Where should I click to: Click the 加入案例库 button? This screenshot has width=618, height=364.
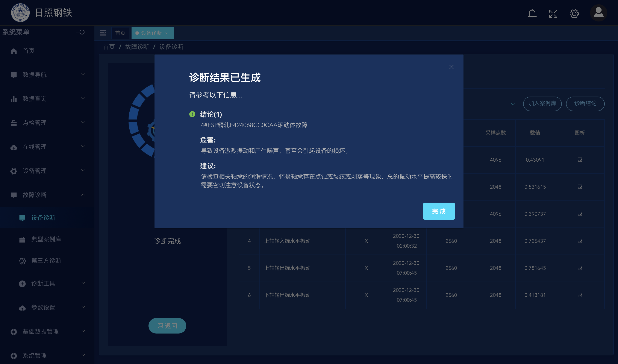[542, 104]
